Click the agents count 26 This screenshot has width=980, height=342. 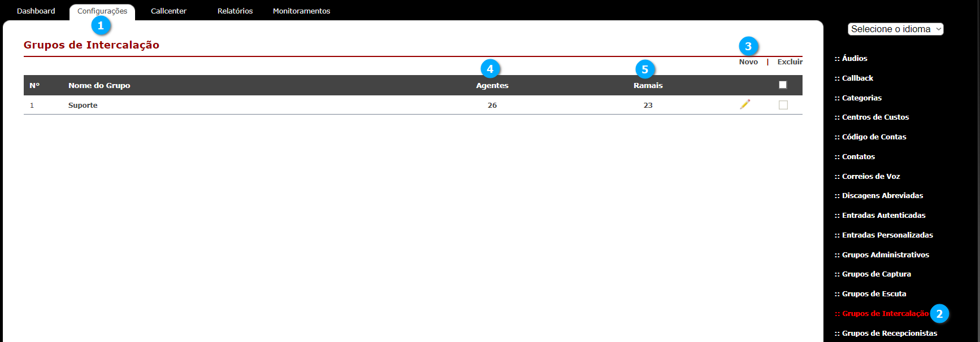click(x=492, y=105)
